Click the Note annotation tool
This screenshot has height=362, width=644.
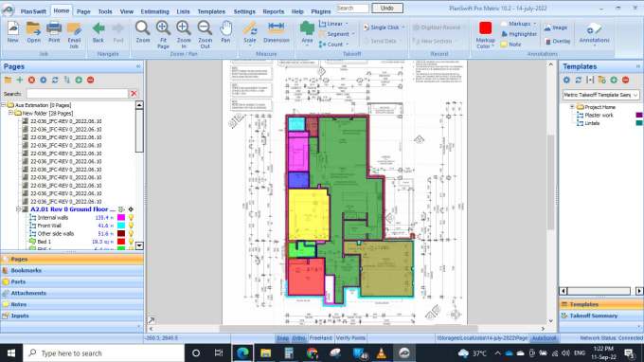pos(510,45)
